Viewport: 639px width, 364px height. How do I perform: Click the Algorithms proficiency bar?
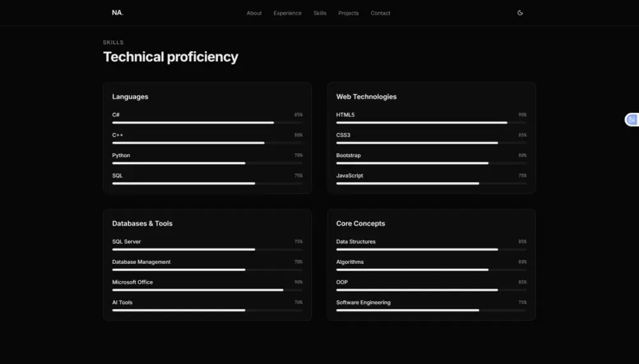pyautogui.click(x=431, y=269)
